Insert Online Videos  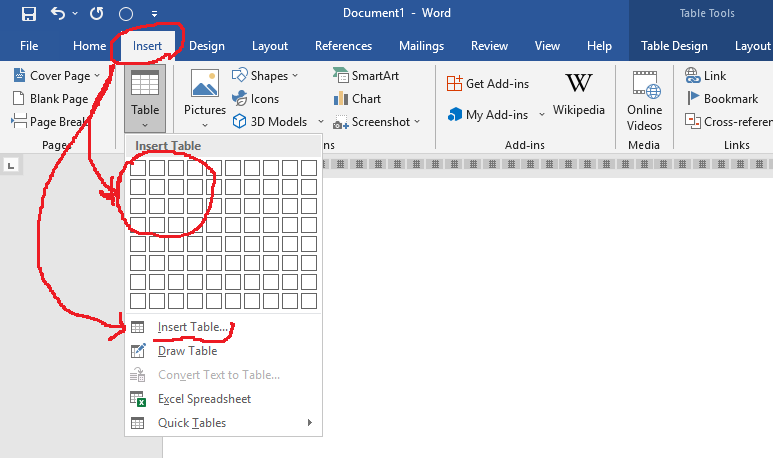point(644,99)
